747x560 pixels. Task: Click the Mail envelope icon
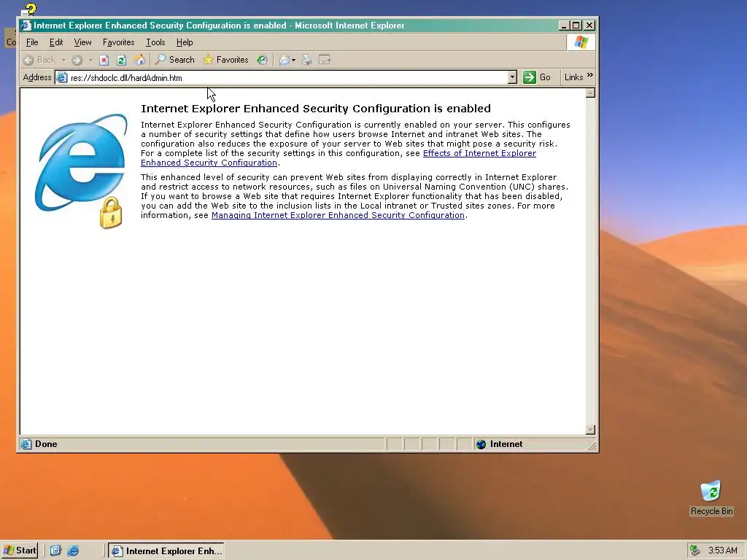pos(285,60)
